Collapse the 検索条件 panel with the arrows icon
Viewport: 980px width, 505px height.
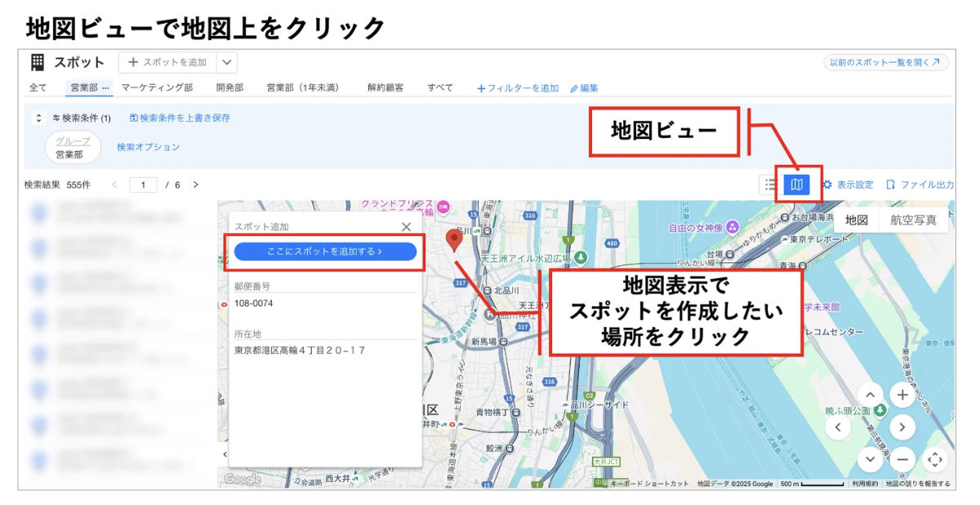[38, 118]
